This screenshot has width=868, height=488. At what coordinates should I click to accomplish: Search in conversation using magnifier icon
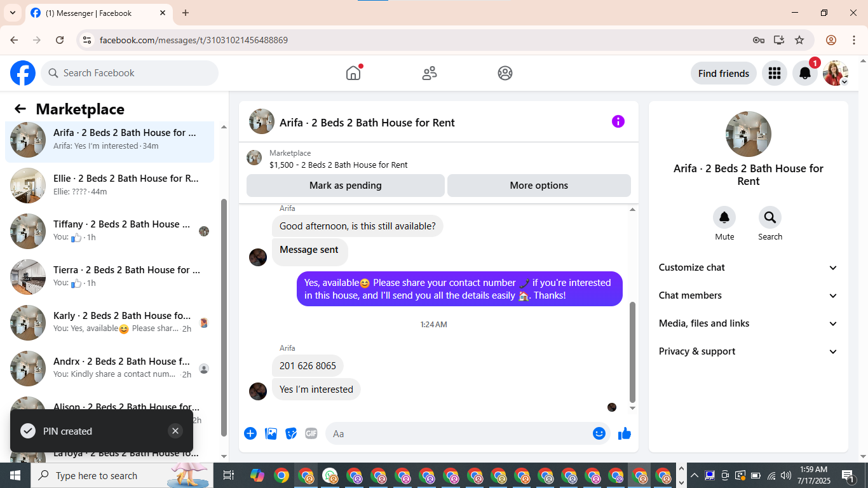click(x=770, y=218)
